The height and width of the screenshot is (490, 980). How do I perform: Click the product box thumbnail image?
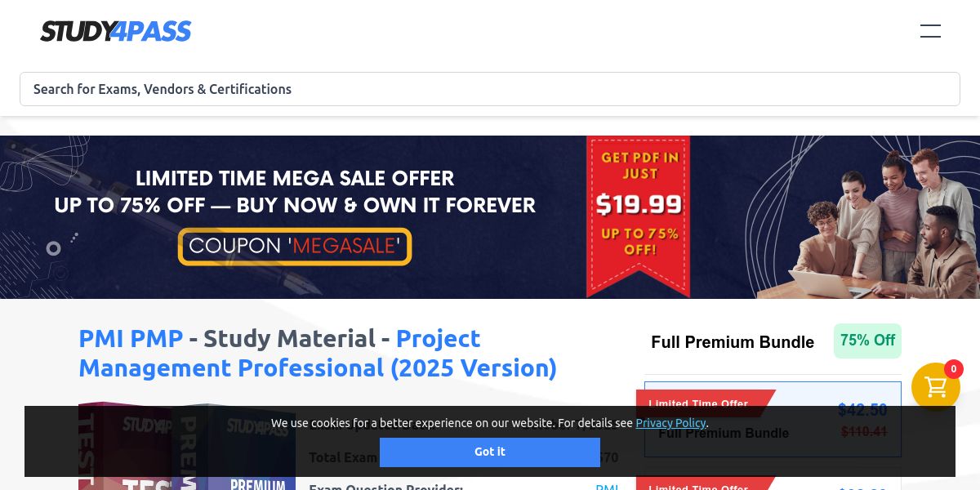187,446
